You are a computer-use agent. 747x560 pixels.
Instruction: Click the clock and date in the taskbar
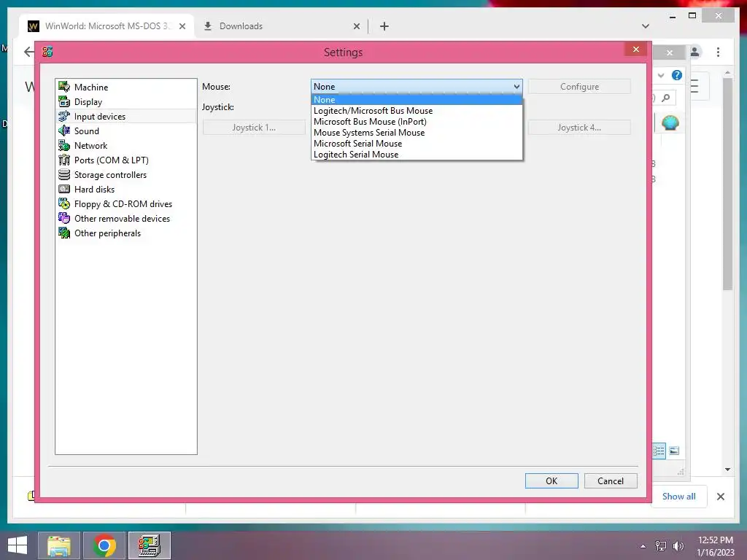tap(715, 546)
